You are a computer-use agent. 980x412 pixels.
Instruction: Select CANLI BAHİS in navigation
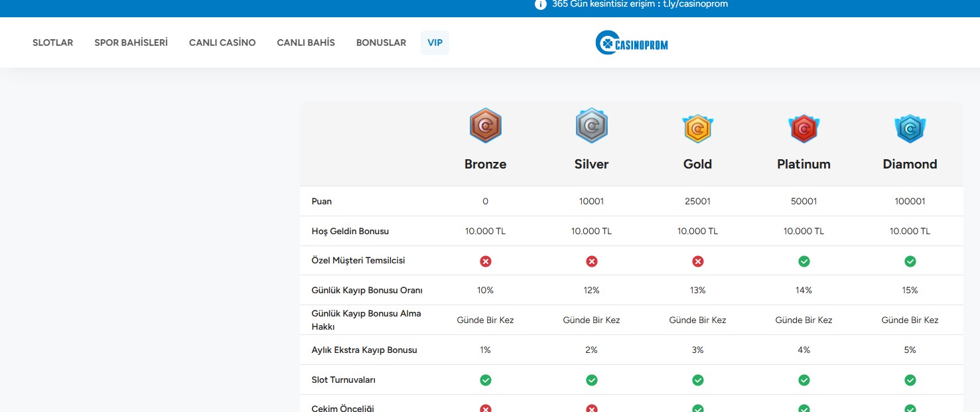(x=306, y=42)
